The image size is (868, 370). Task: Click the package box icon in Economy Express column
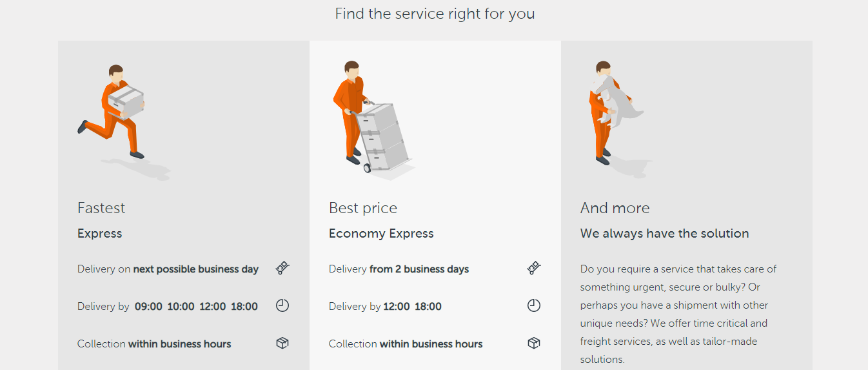pos(534,343)
